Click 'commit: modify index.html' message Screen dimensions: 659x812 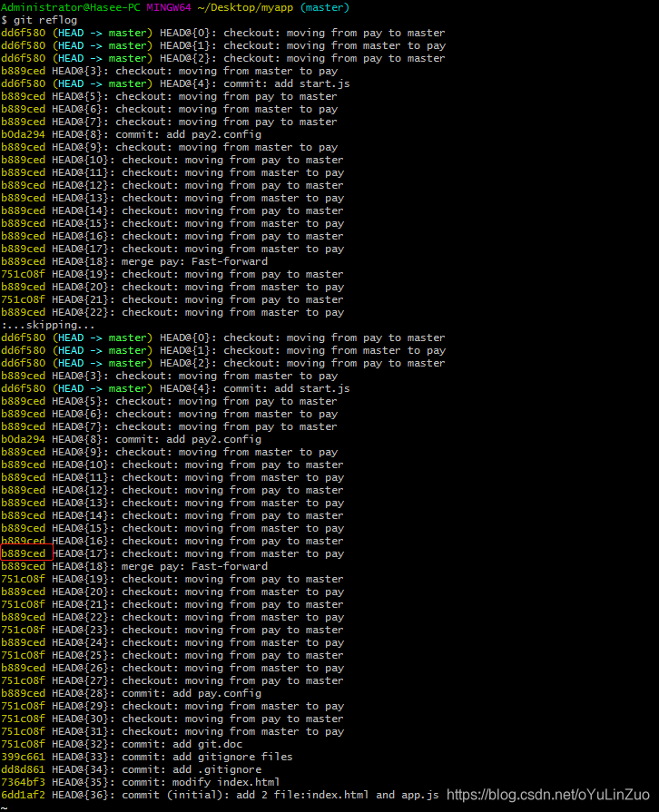(201, 782)
